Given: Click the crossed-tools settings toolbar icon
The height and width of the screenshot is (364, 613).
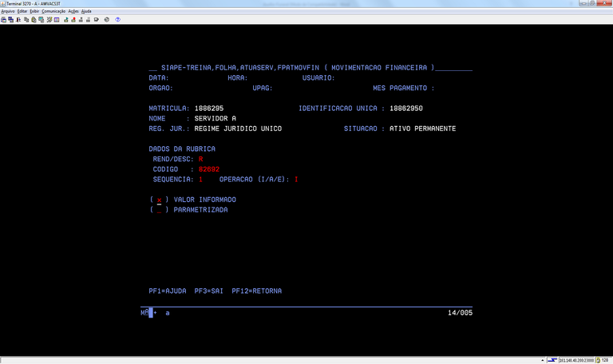Looking at the screenshot, I should (x=49, y=19).
